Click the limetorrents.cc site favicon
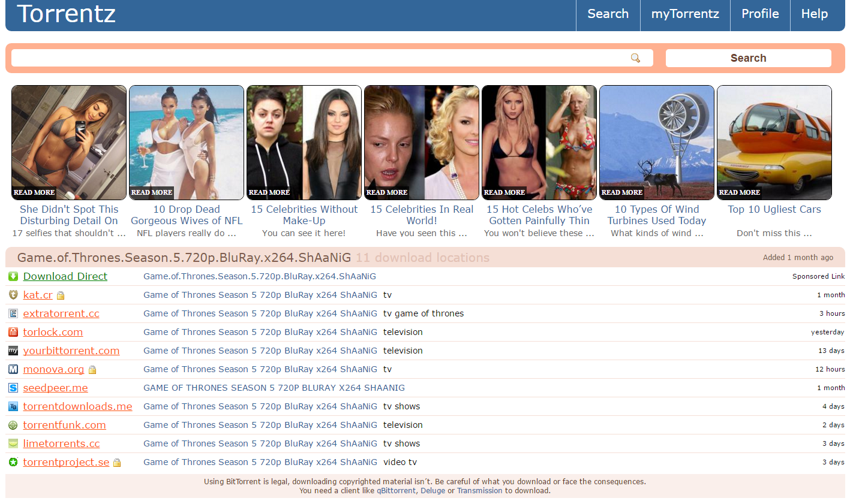 pyautogui.click(x=13, y=443)
